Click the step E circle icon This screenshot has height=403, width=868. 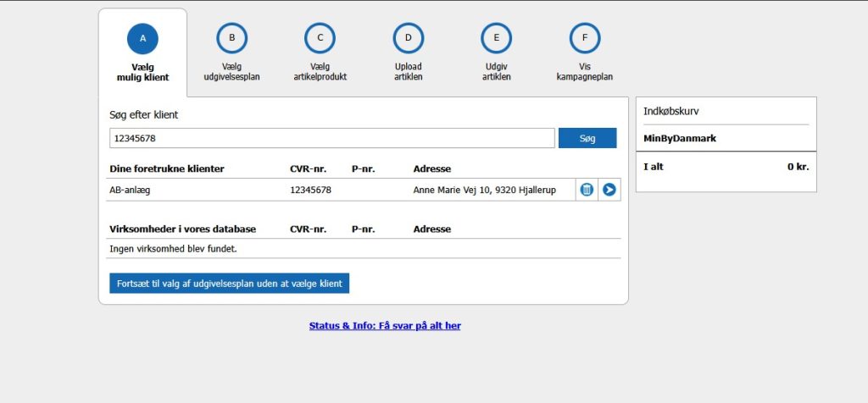click(x=496, y=38)
